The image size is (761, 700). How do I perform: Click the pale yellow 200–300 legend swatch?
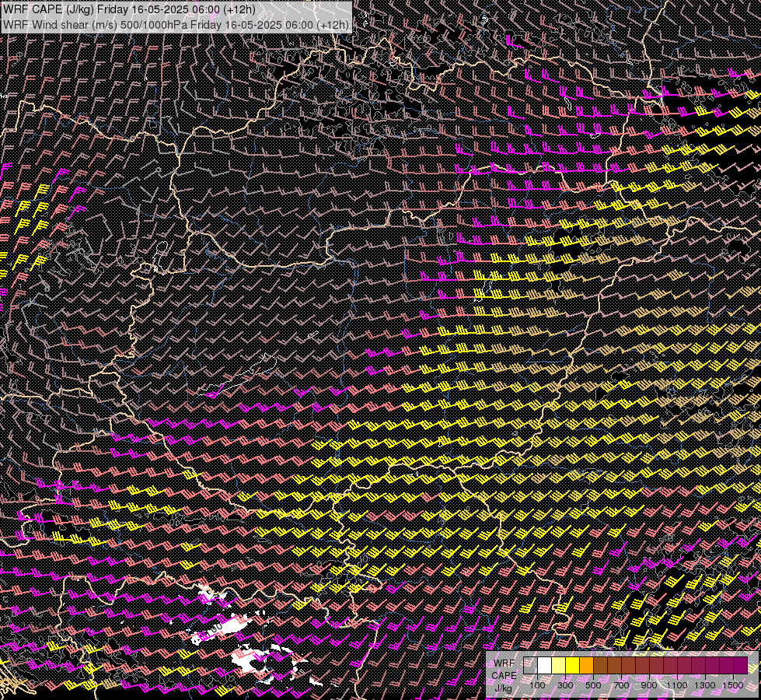pyautogui.click(x=559, y=666)
